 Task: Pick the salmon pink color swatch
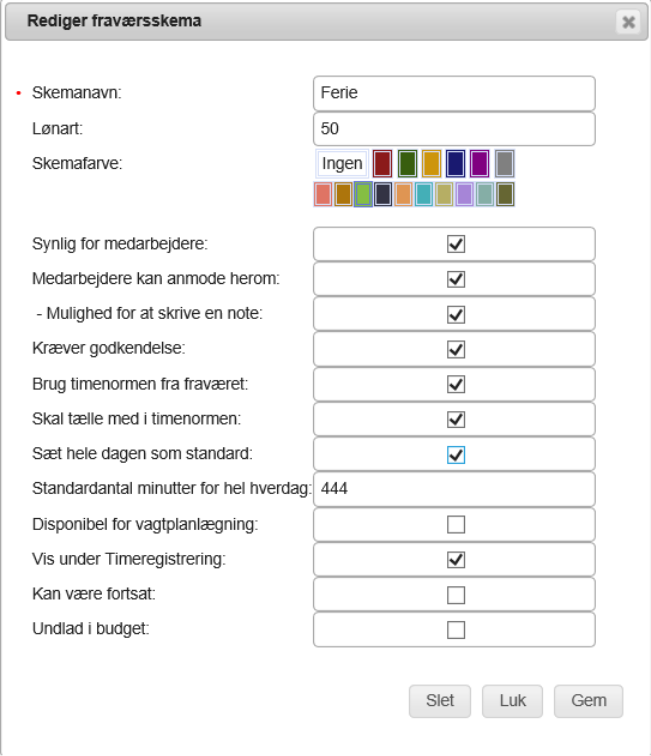pos(323,194)
